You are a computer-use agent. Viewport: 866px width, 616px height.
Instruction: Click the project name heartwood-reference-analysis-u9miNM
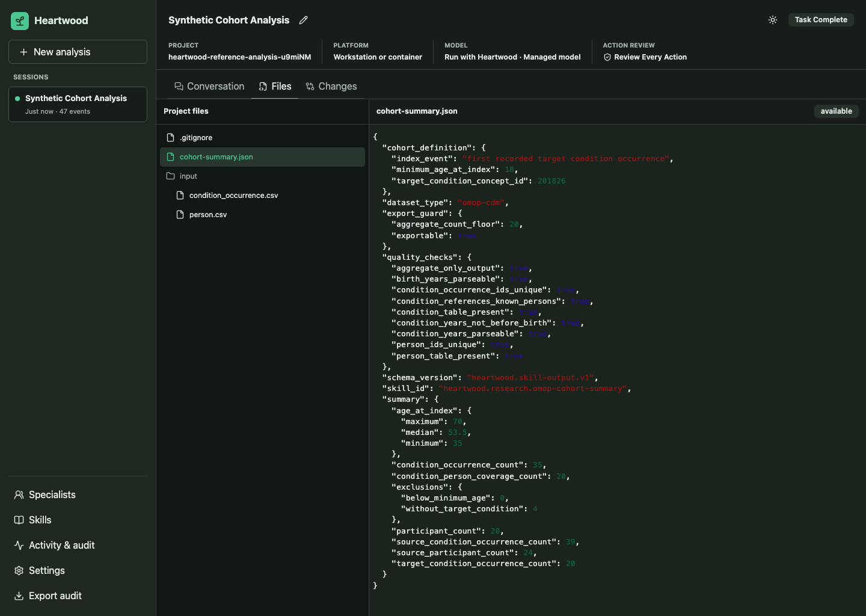(240, 57)
